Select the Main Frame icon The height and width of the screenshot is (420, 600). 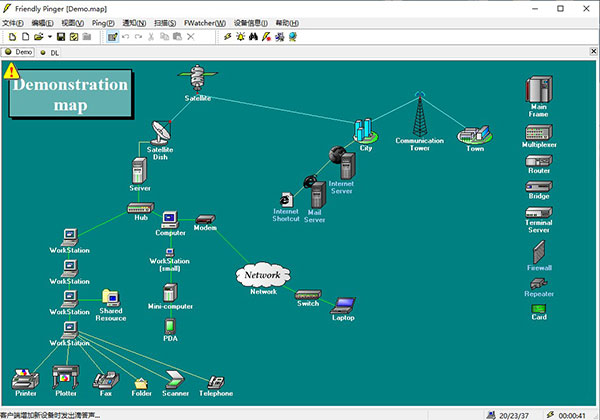(539, 88)
